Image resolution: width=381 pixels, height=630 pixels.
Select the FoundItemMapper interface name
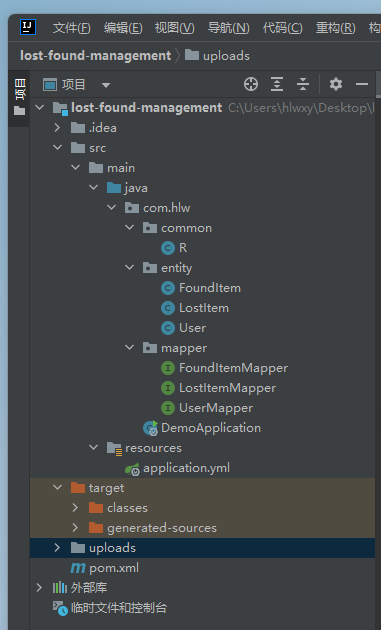[234, 368]
